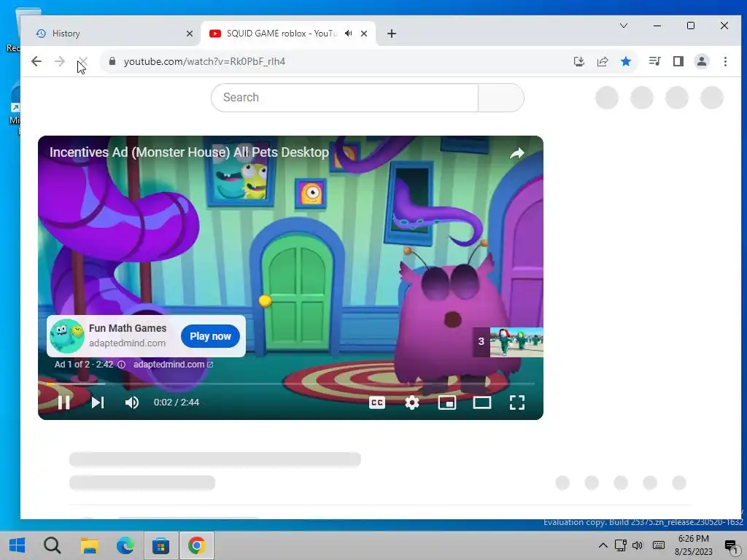The image size is (747, 560).
Task: Click the ad title Incentives Ad text
Action: (x=189, y=152)
